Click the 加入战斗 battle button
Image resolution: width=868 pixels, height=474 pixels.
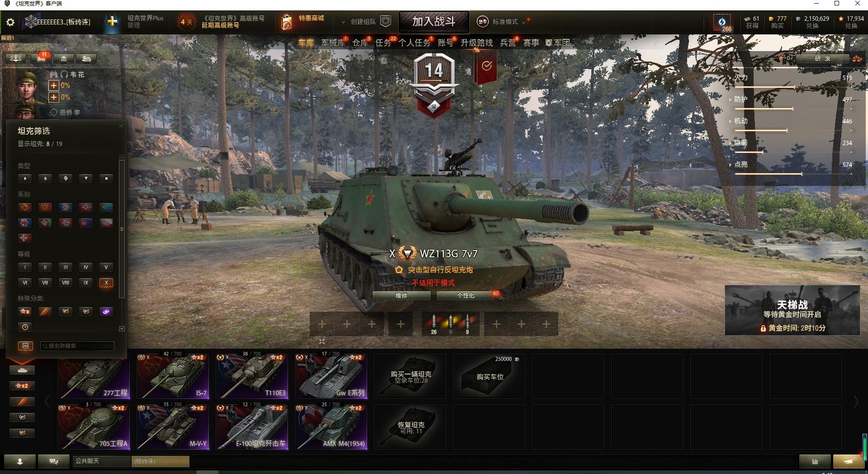coord(434,22)
